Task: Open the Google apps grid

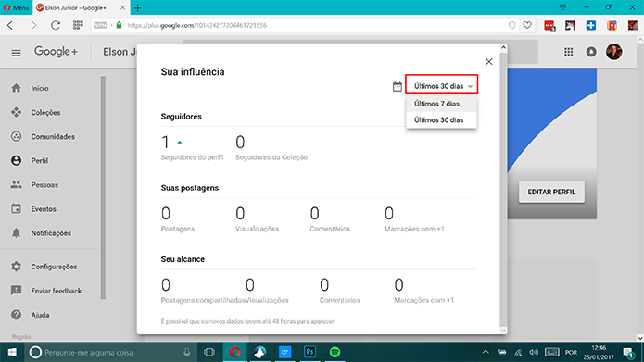Action: 568,52
